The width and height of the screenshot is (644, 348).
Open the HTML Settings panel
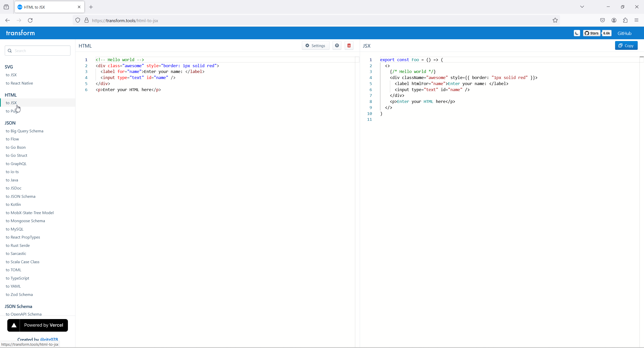click(x=315, y=46)
